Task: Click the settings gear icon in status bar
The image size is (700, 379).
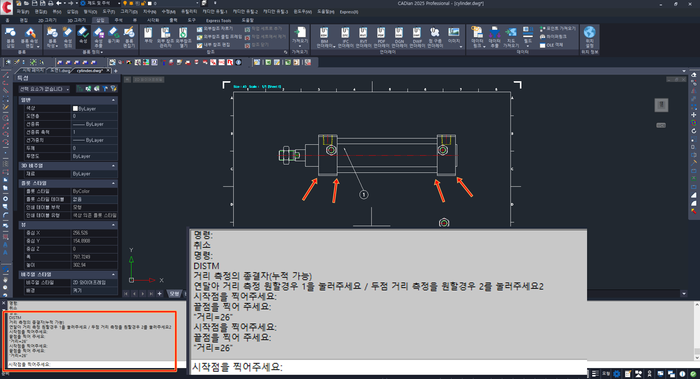Action: point(617,374)
